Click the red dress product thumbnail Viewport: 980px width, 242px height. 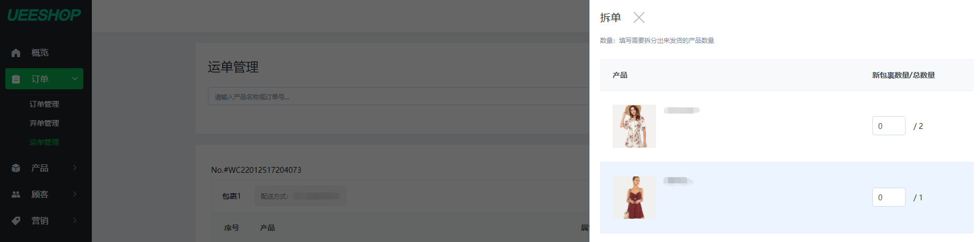click(x=634, y=198)
